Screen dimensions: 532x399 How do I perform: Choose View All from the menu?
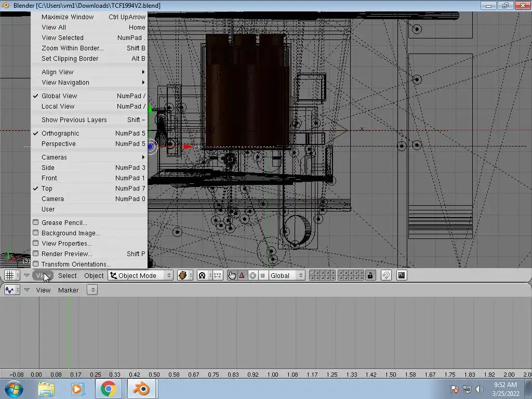89,28
